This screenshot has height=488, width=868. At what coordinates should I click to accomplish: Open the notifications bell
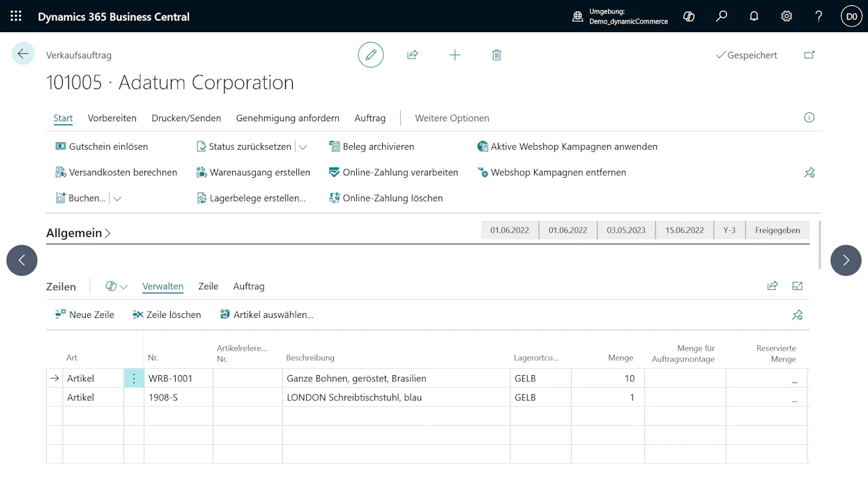pos(754,16)
